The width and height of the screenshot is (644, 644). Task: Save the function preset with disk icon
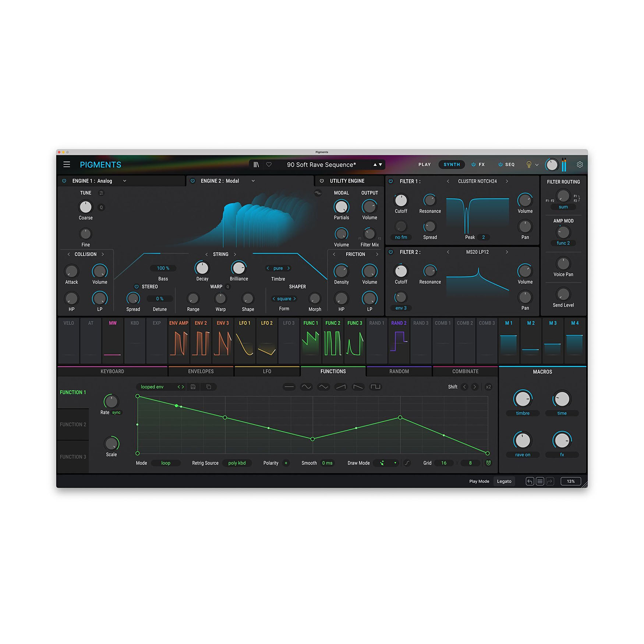(x=193, y=387)
